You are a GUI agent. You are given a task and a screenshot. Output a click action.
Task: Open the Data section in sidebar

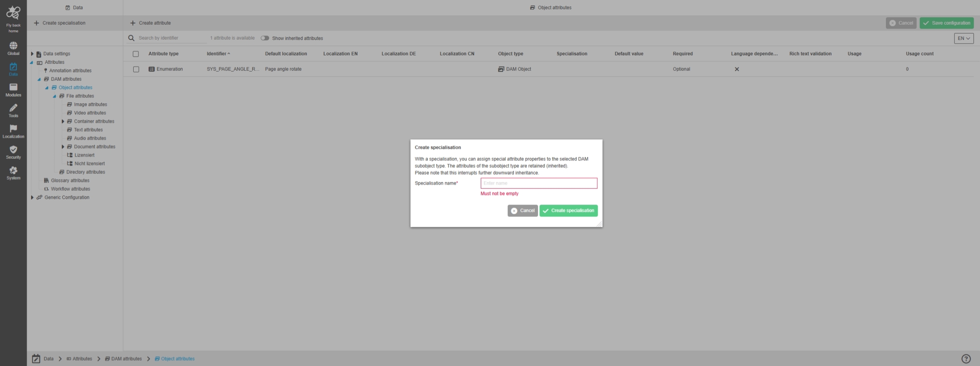(x=13, y=69)
